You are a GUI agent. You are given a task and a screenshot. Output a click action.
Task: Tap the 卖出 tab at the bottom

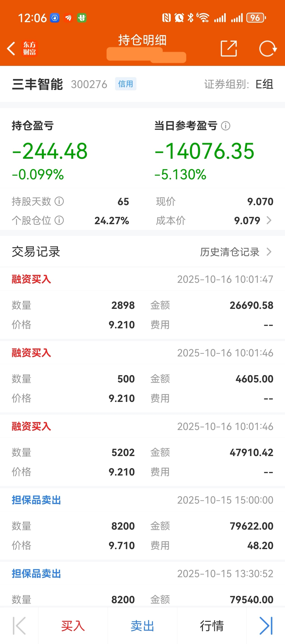[142, 626]
